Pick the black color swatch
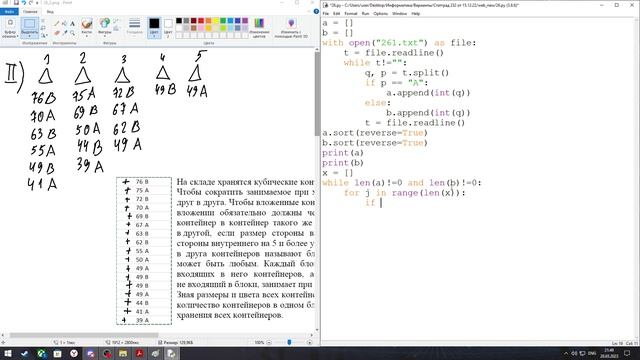The image size is (640, 360). [179, 20]
